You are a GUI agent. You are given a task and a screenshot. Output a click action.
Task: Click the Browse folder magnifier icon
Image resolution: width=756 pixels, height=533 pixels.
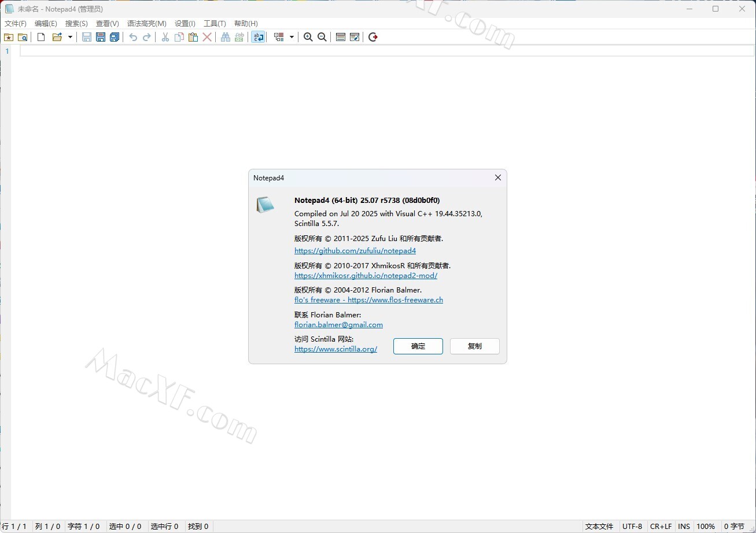point(23,37)
